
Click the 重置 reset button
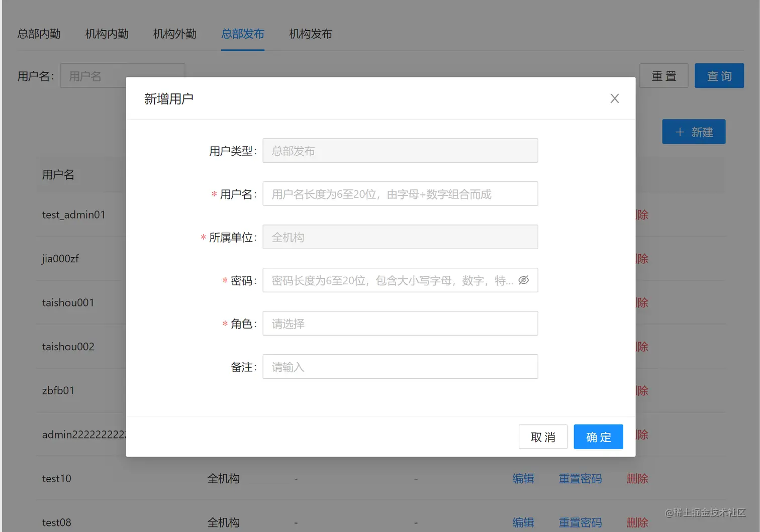point(664,76)
